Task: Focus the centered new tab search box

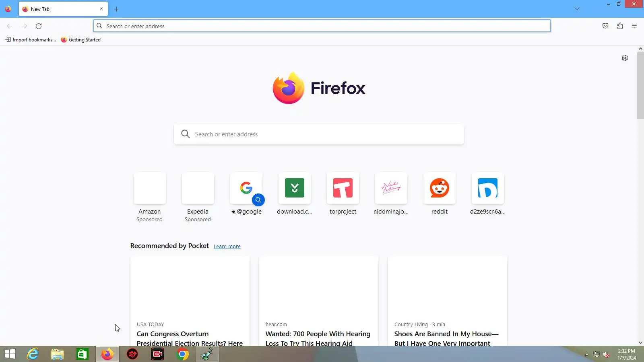Action: [319, 134]
